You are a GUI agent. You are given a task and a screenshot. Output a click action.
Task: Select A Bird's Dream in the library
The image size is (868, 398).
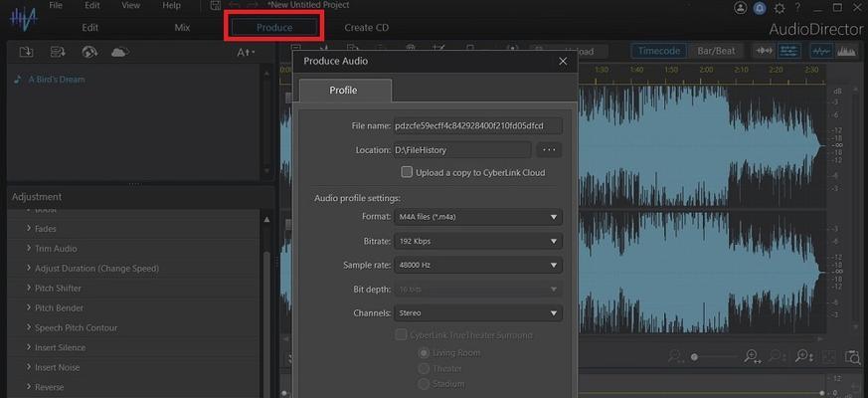tap(57, 80)
